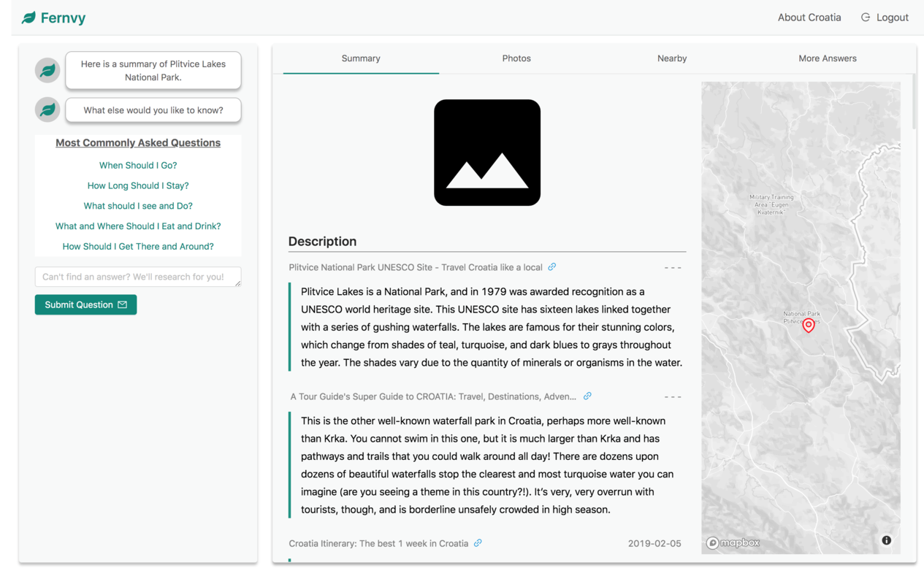
Task: Click the research question input field
Action: pos(137,277)
